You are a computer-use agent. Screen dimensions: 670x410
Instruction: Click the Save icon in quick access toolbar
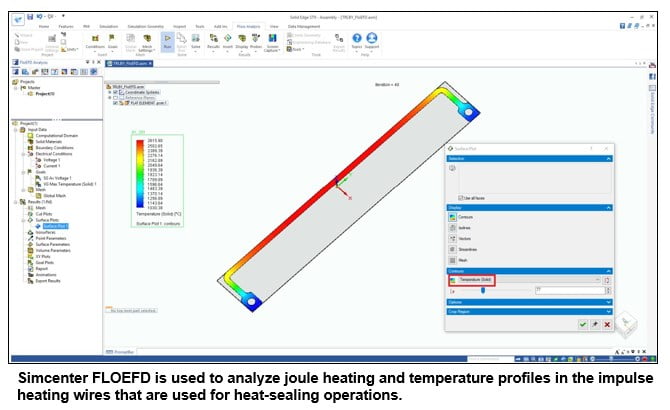pyautogui.click(x=30, y=17)
